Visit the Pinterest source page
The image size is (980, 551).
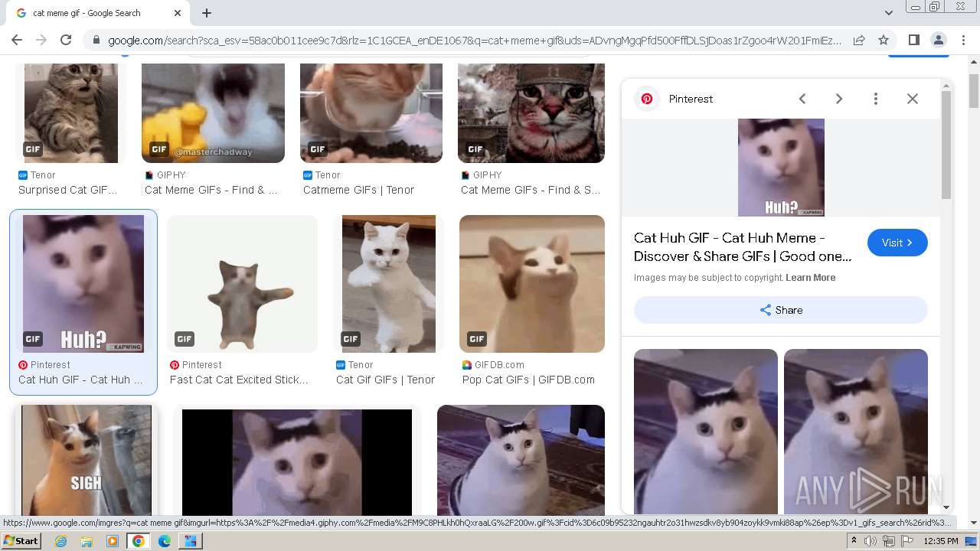click(897, 243)
